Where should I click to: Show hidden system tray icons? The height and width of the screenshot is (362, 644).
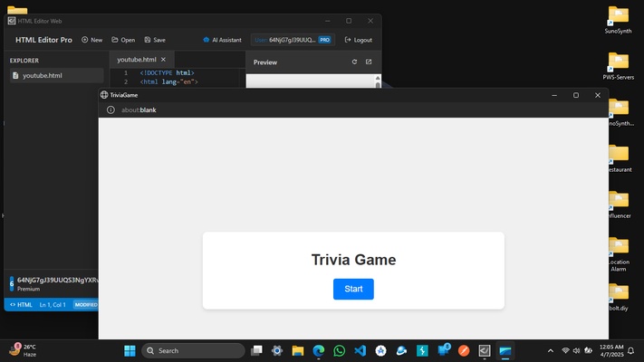(x=551, y=350)
